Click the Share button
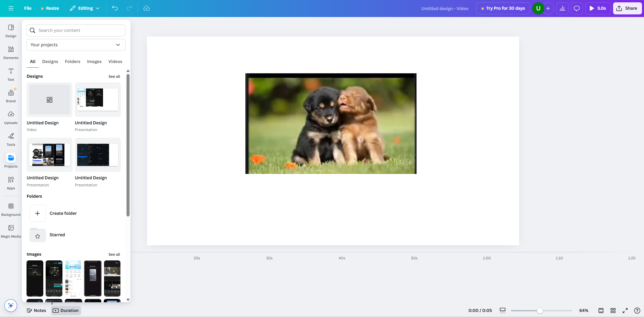 (627, 8)
